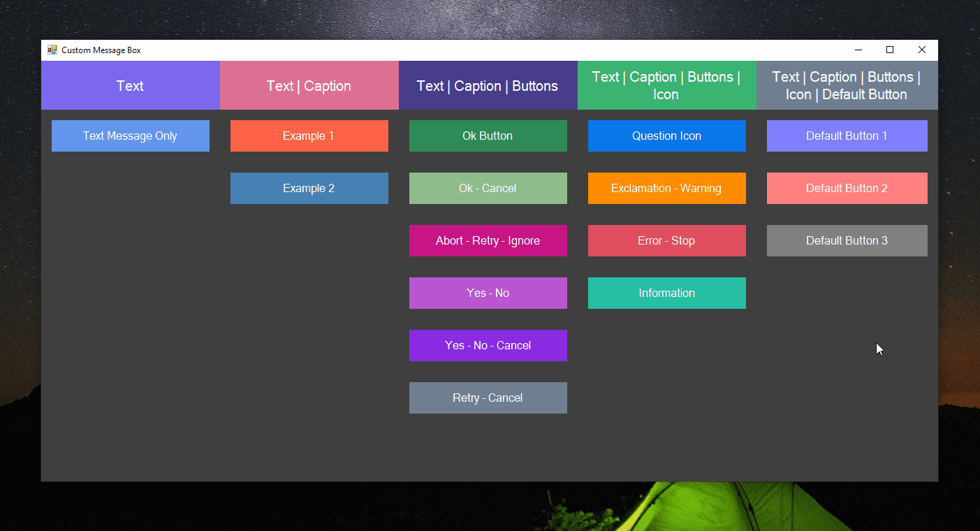Viewport: 980px width, 531px height.
Task: Click the Text | Caption | Buttons header
Action: pyautogui.click(x=488, y=85)
